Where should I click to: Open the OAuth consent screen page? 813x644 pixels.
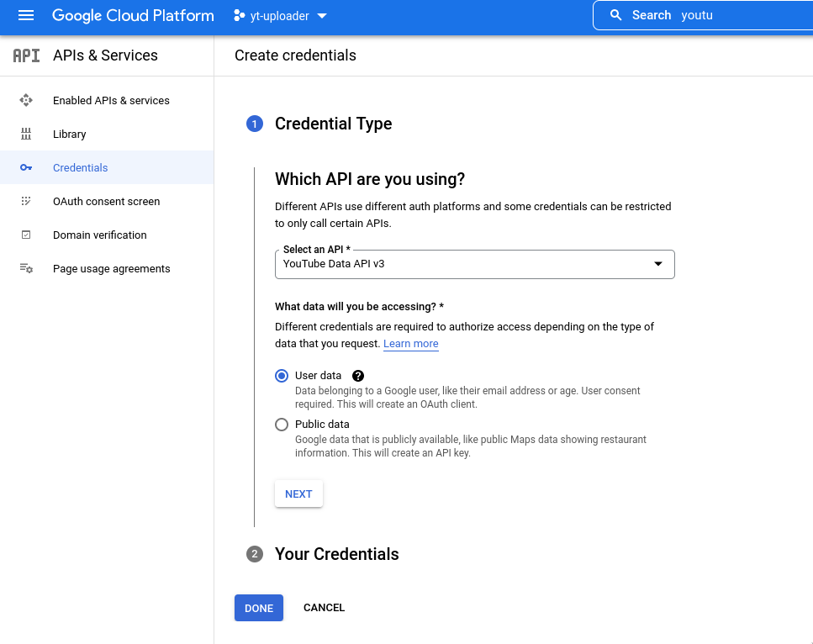[x=107, y=201]
